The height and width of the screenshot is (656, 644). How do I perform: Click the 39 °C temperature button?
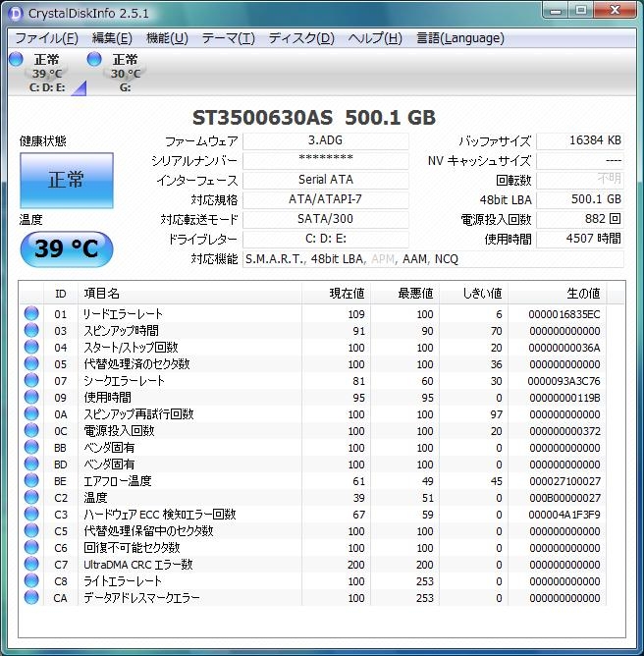click(67, 248)
